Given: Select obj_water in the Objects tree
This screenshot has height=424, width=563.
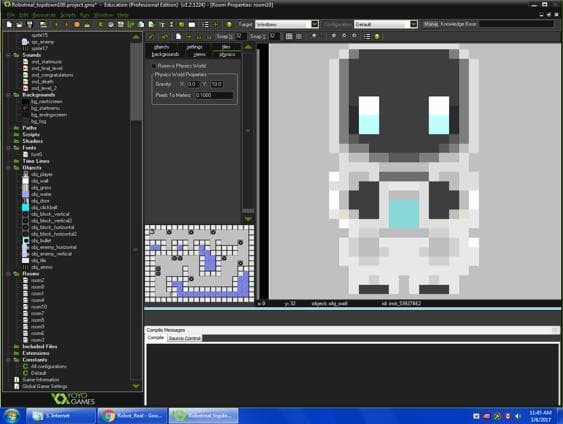Looking at the screenshot, I should 41,194.
